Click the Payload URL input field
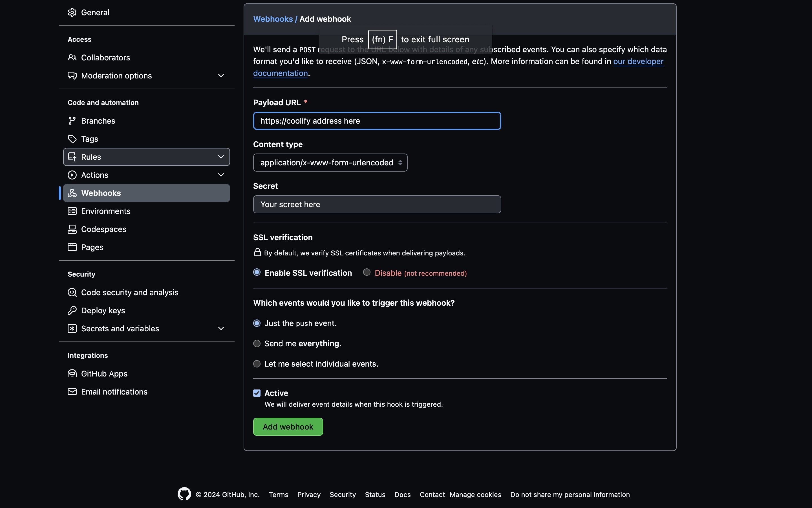 [x=377, y=121]
